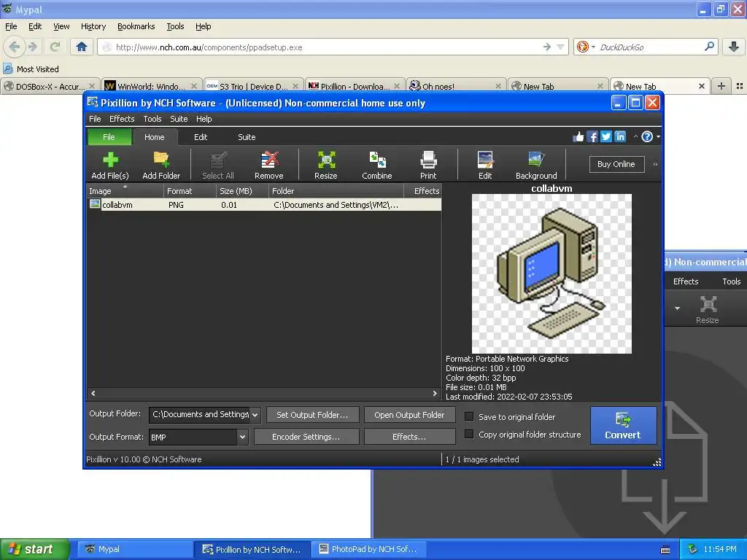Click the LinkedIn share icon
The height and width of the screenshot is (560, 747).
pos(620,137)
